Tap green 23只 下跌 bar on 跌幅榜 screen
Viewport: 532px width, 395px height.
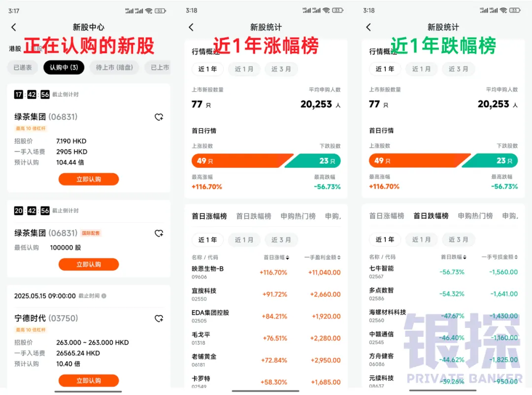click(490, 161)
